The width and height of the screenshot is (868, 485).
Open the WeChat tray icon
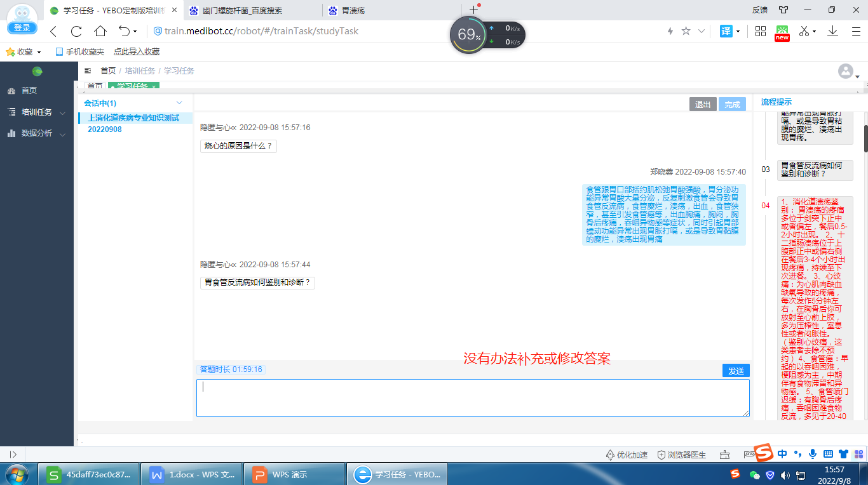[755, 474]
